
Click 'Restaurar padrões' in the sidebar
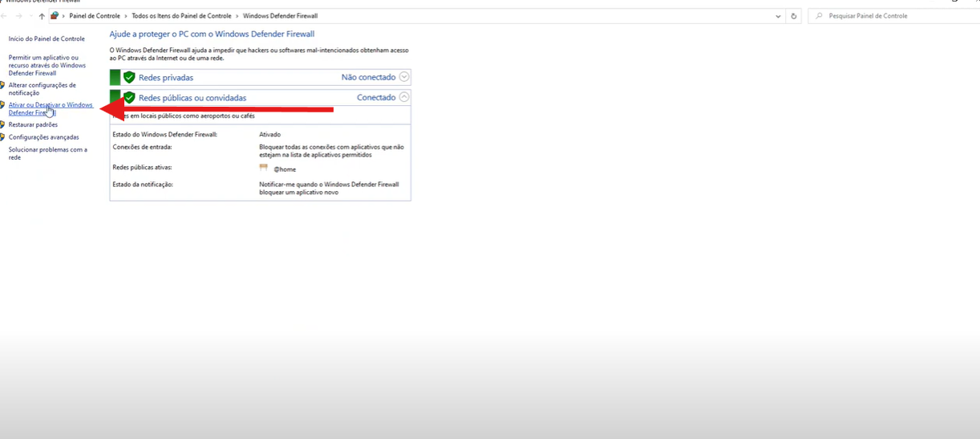(33, 124)
